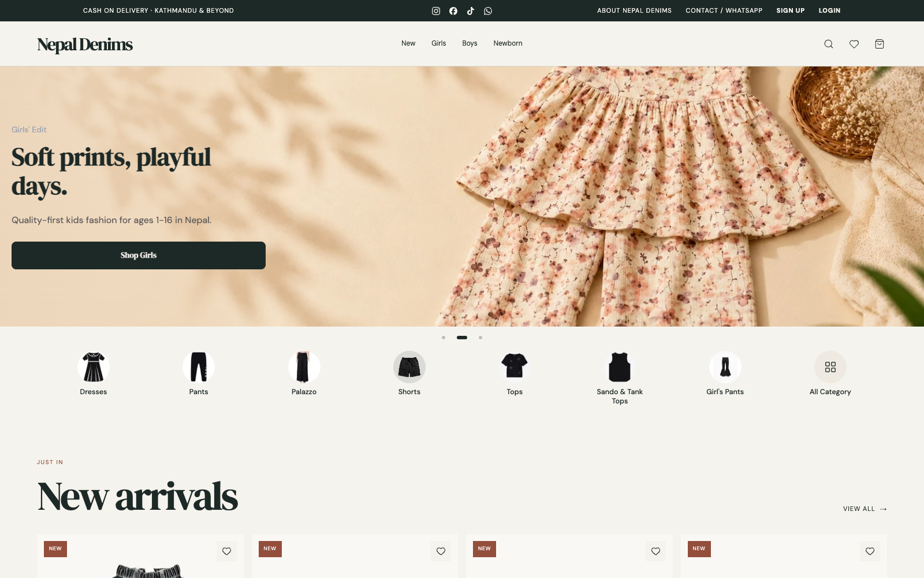Select the Girl's Pants category icon
924x578 pixels.
tap(725, 367)
